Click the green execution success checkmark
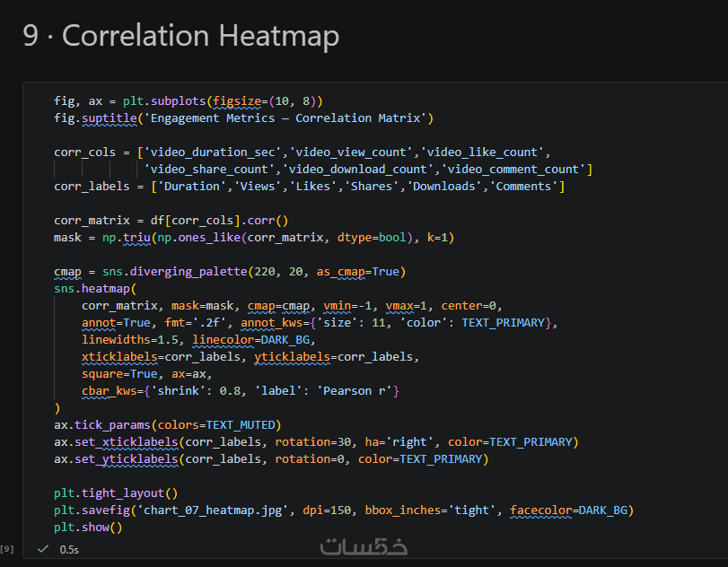Viewport: 728px width, 567px height. (43, 549)
